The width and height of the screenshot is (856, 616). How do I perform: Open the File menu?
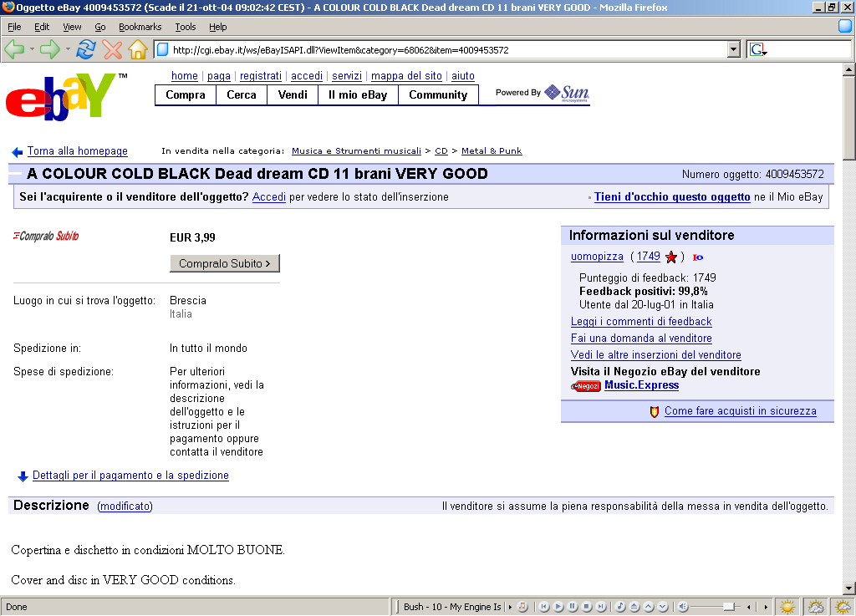pyautogui.click(x=14, y=27)
